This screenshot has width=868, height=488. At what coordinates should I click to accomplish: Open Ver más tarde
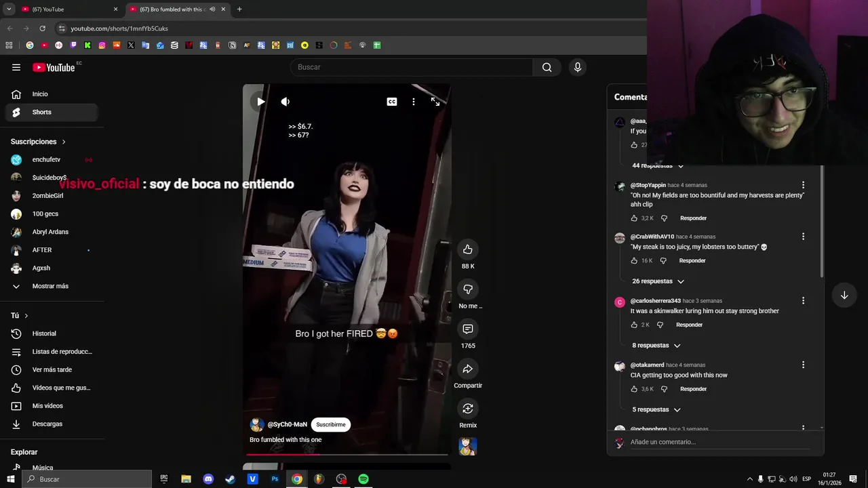click(x=52, y=369)
